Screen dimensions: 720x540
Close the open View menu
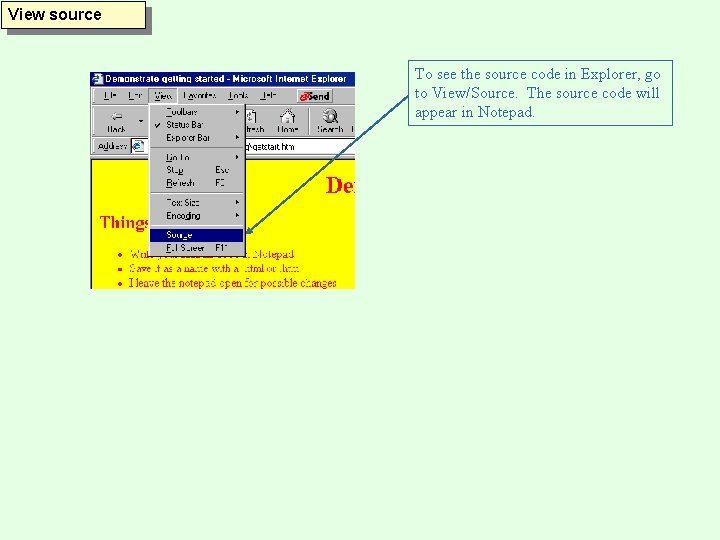tap(163, 96)
